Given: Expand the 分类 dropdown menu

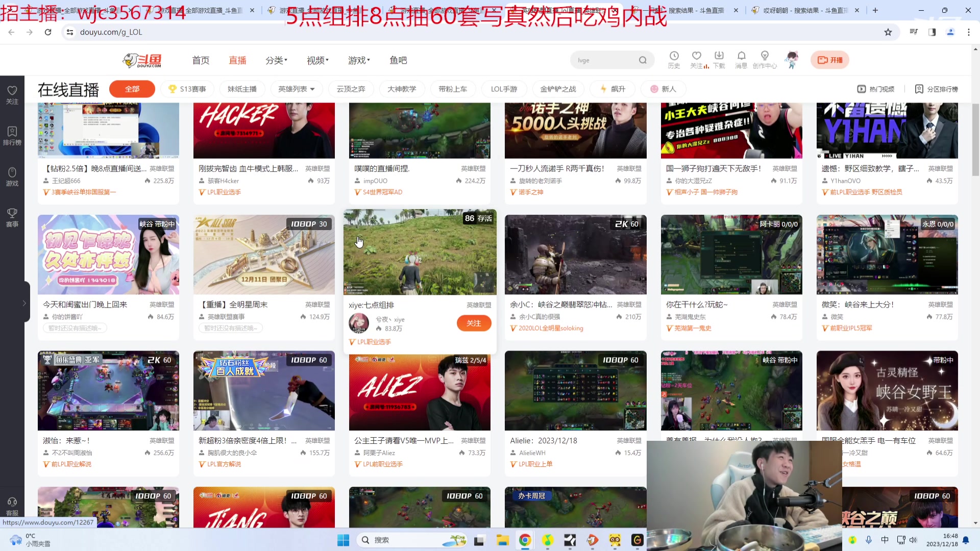Looking at the screenshot, I should 276,60.
